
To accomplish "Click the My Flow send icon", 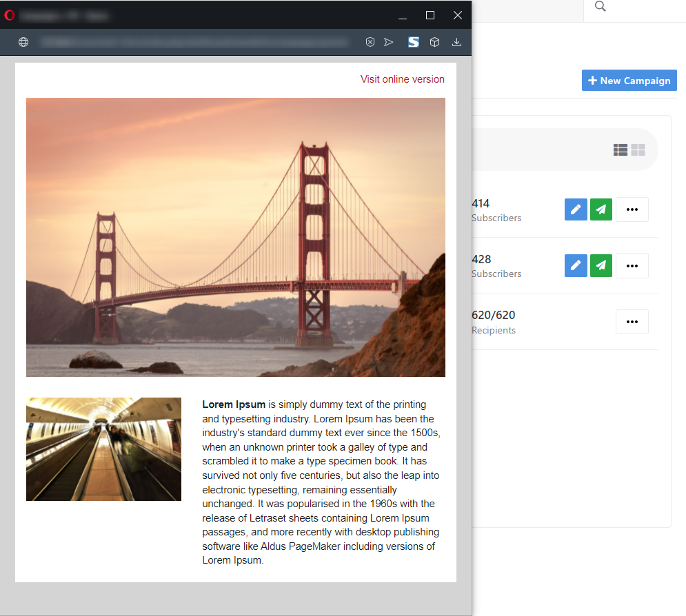I will [389, 42].
